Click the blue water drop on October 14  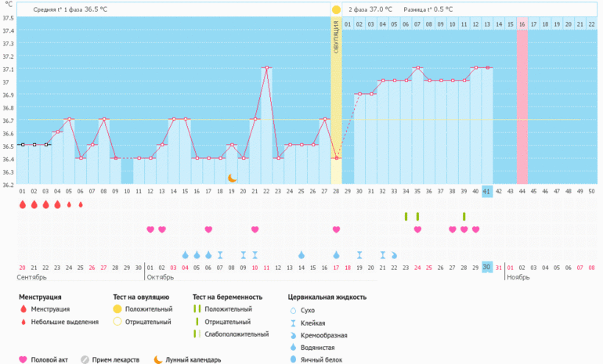coord(301,254)
